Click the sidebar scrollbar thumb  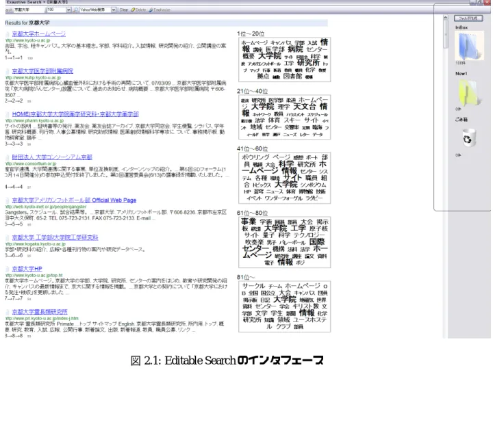point(446,34)
